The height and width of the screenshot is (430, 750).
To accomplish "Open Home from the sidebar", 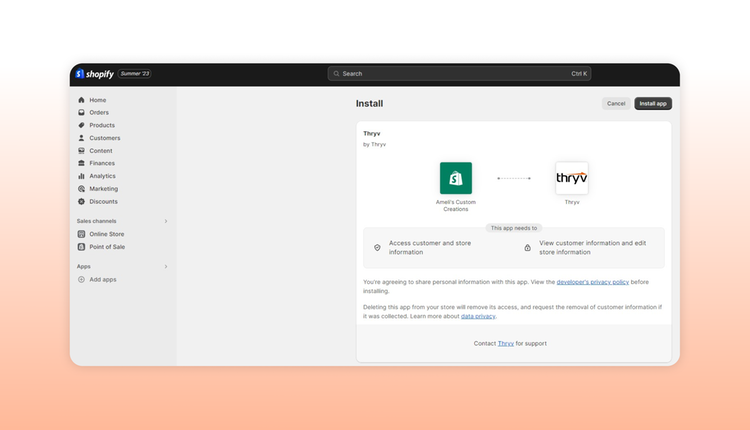I will [x=97, y=100].
